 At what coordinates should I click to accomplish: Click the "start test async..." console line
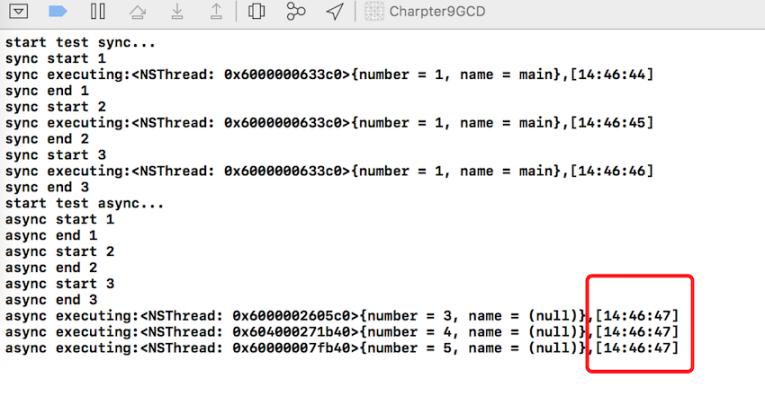pos(84,203)
